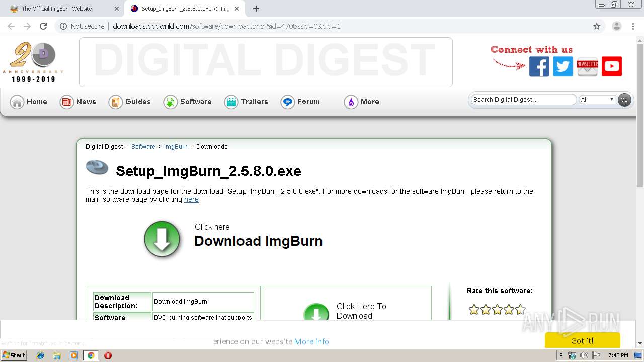Click the taskbar clock showing 7:45 PM
Image resolution: width=644 pixels, height=362 pixels.
tap(618, 355)
